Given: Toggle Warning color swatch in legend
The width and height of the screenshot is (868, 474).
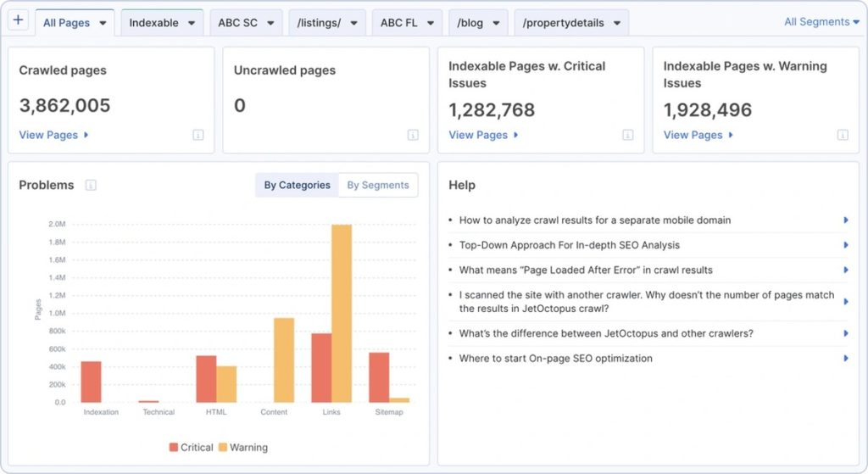Looking at the screenshot, I should [x=224, y=447].
